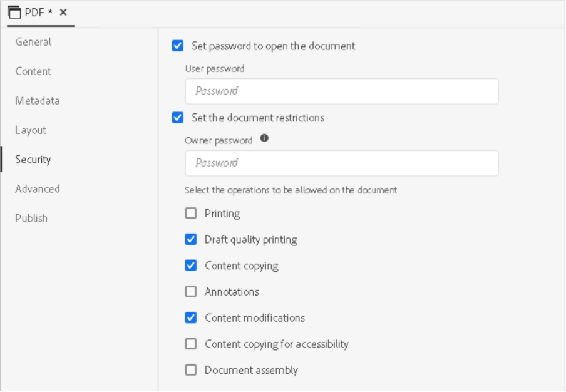Click the info icon beside Owner password
This screenshot has width=566, height=392.
pyautogui.click(x=264, y=139)
